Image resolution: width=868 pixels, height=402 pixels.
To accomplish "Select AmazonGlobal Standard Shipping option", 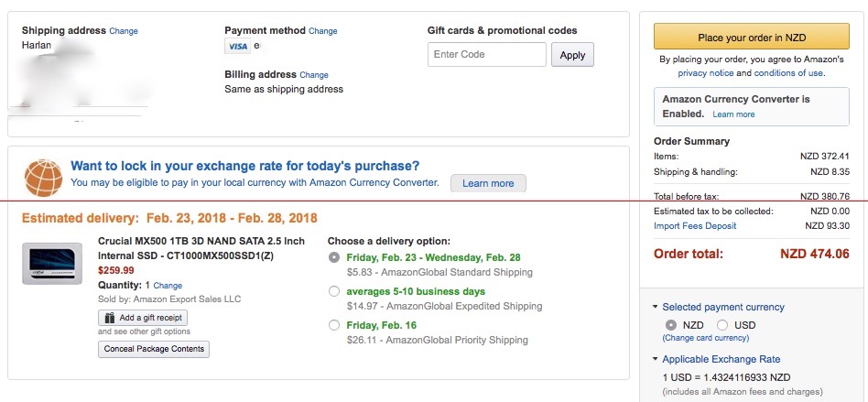I will 334,257.
